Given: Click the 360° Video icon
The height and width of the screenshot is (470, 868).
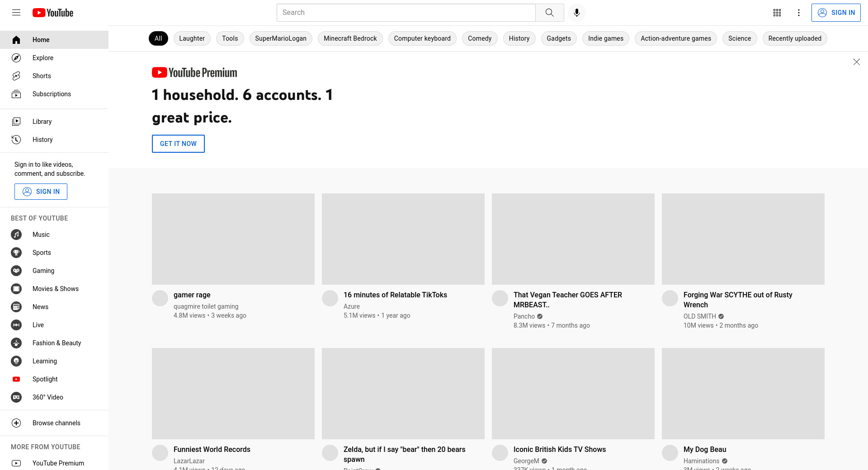Looking at the screenshot, I should (x=16, y=397).
